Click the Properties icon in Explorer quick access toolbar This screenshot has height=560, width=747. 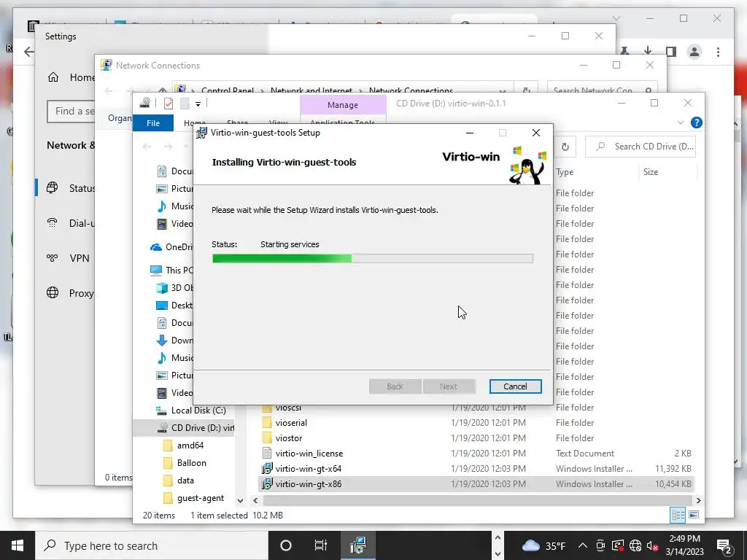[168, 104]
